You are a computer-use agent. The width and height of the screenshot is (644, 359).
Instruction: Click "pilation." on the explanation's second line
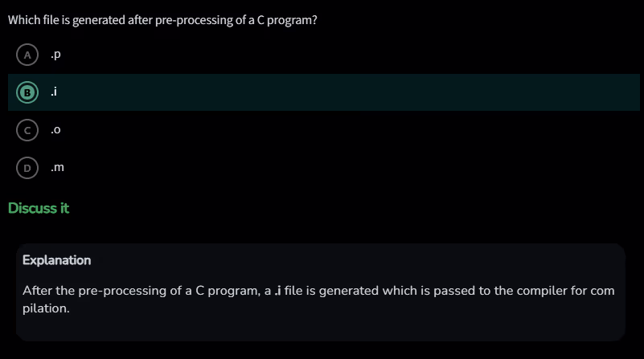pyautogui.click(x=47, y=308)
